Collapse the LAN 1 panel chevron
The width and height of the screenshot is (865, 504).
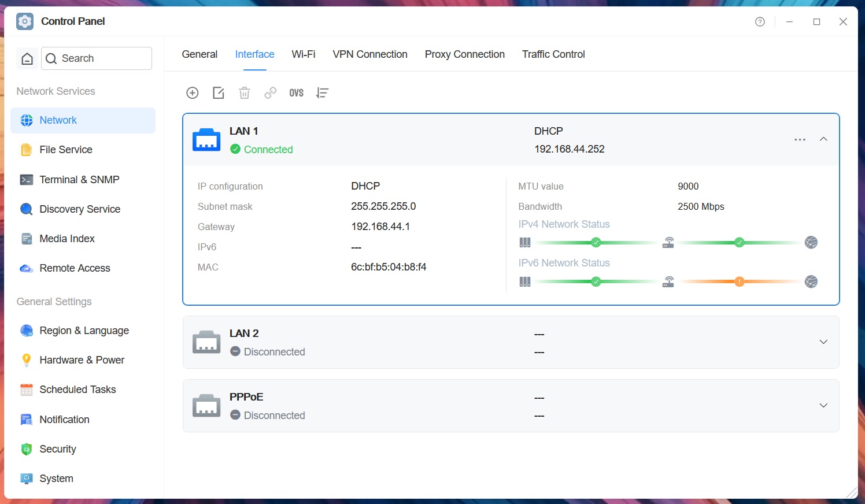823,139
